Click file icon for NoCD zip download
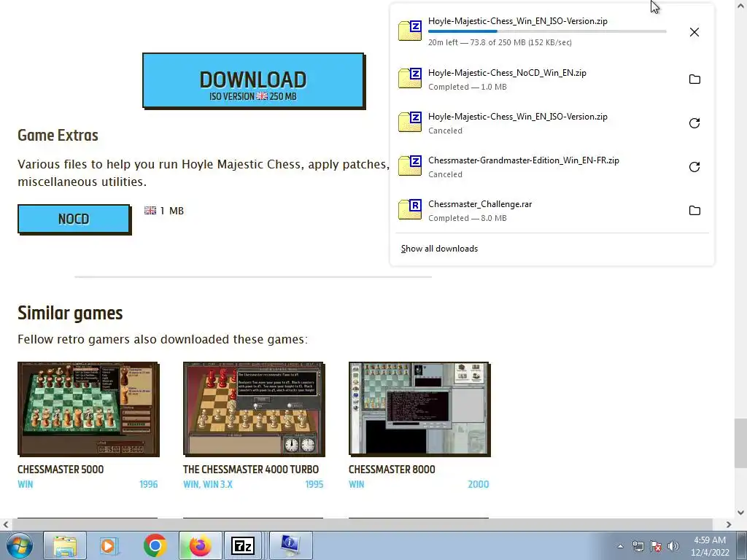 (x=410, y=79)
